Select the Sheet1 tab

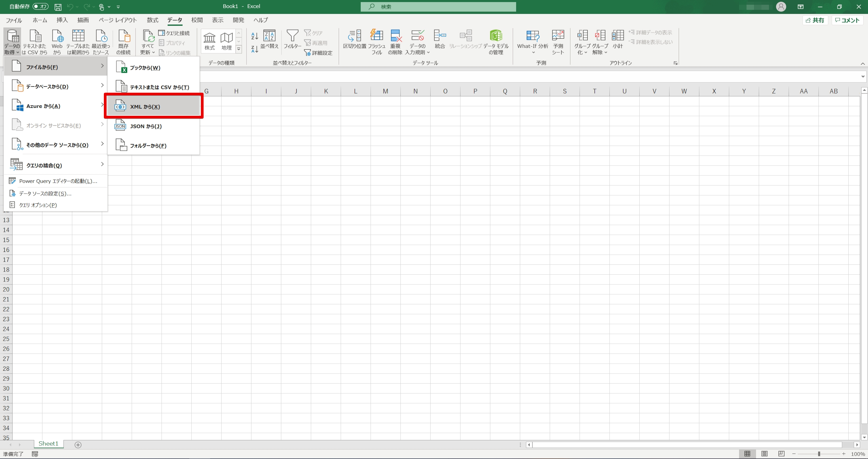[x=48, y=444]
